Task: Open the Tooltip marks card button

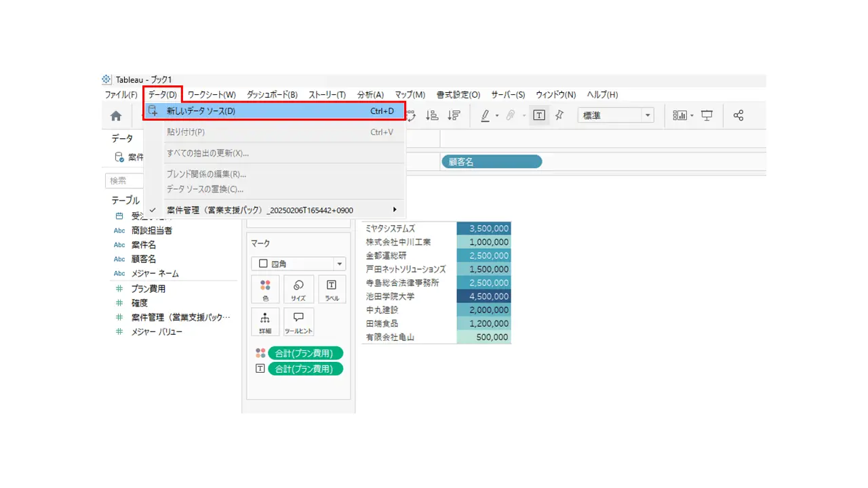Action: point(298,322)
